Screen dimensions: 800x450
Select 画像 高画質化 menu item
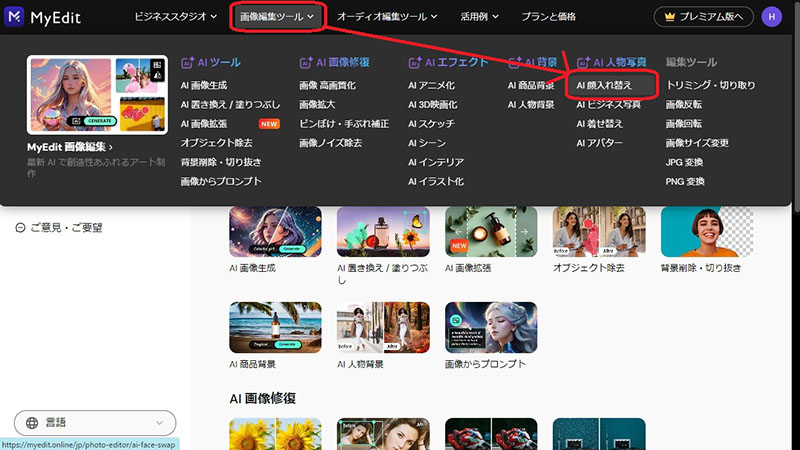pyautogui.click(x=327, y=85)
